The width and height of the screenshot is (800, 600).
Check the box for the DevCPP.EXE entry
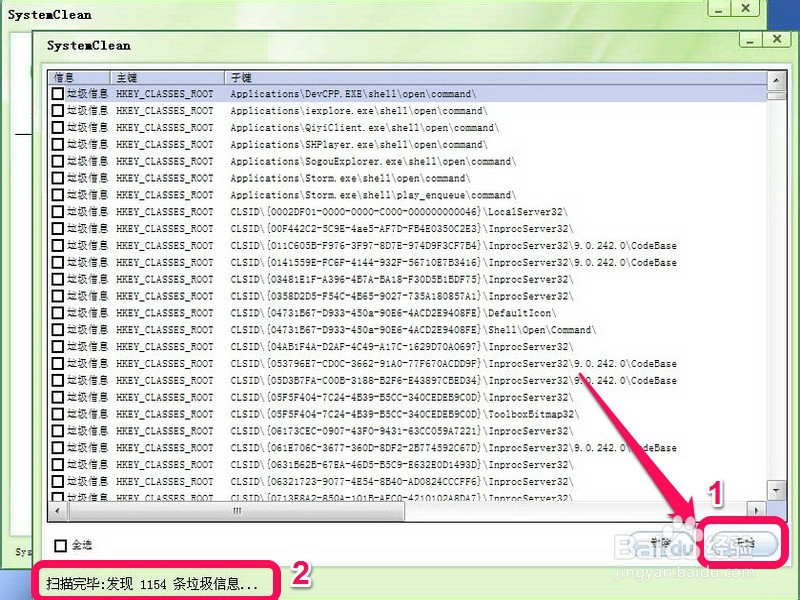coord(58,93)
